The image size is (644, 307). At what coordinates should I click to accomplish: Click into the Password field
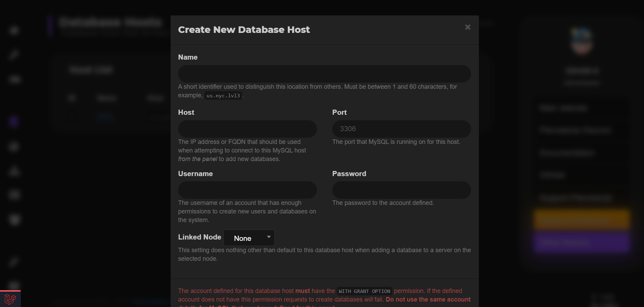pyautogui.click(x=401, y=190)
